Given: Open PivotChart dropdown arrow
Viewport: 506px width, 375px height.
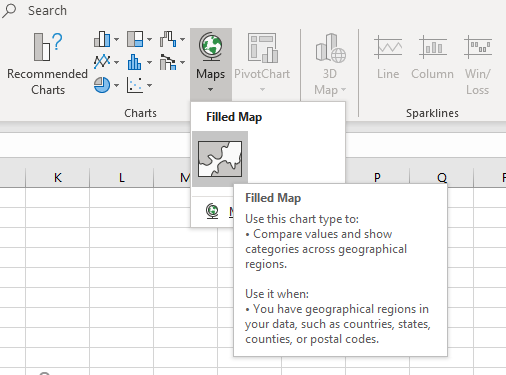Looking at the screenshot, I should pyautogui.click(x=262, y=89).
